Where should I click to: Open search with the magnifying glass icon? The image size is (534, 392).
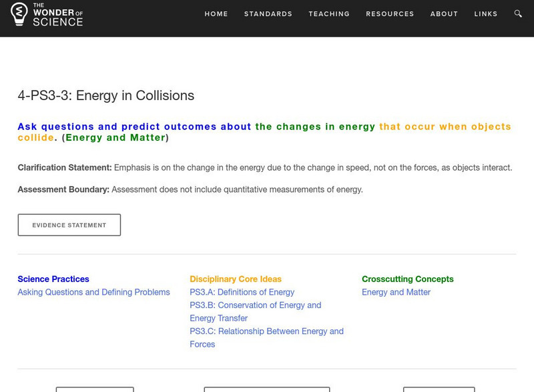[518, 13]
